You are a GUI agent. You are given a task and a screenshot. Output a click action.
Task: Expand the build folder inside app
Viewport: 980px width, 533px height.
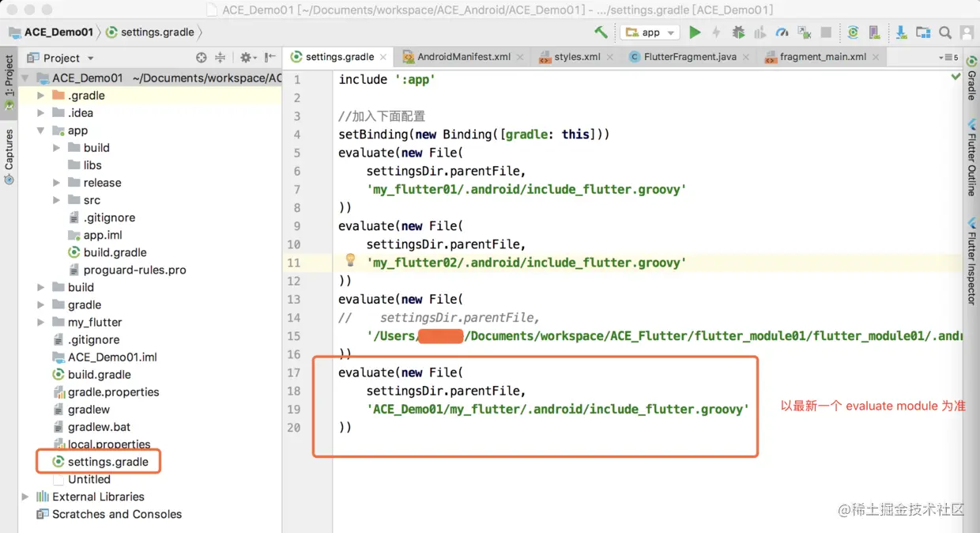(x=57, y=148)
